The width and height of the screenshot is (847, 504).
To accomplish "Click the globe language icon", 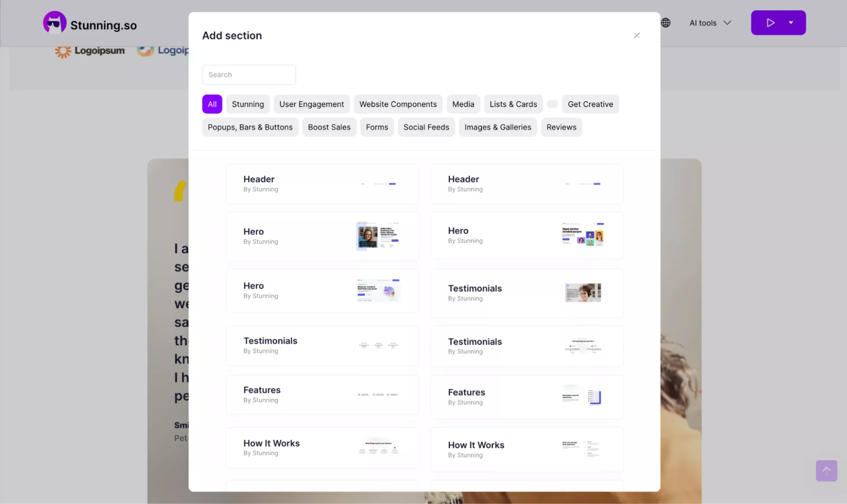I will 666,23.
